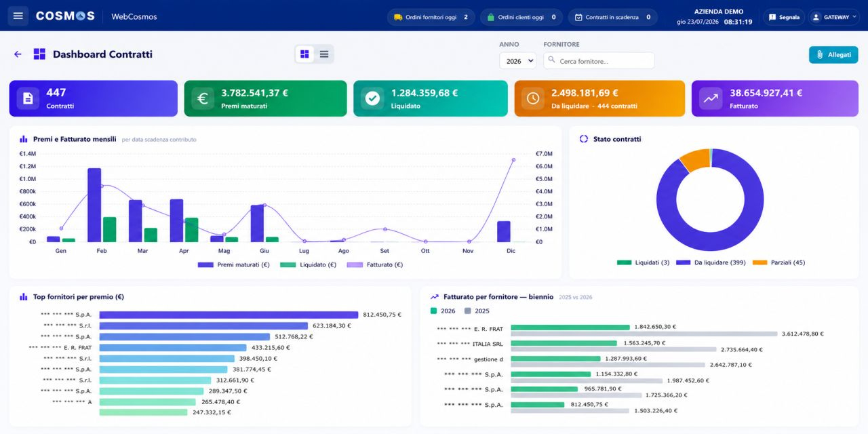Switch to list view layout
This screenshot has width=868, height=434.
point(324,54)
